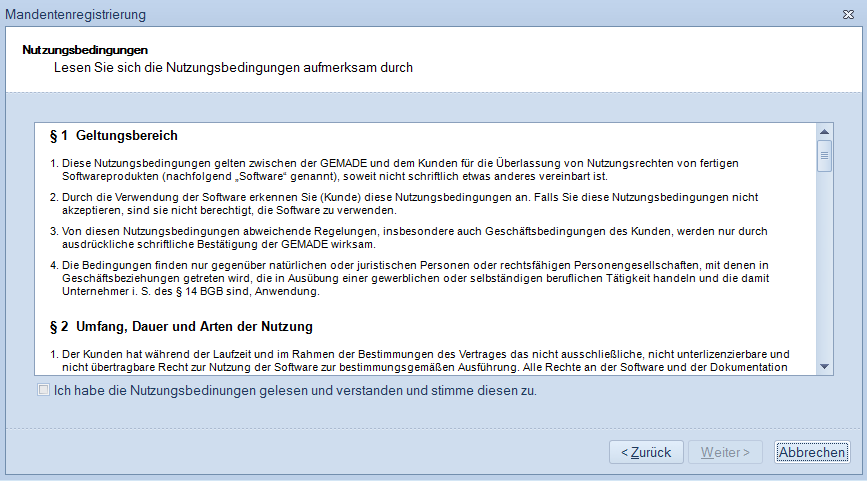Click the scrollbar down arrow
The height and width of the screenshot is (481, 867).
coord(825,366)
